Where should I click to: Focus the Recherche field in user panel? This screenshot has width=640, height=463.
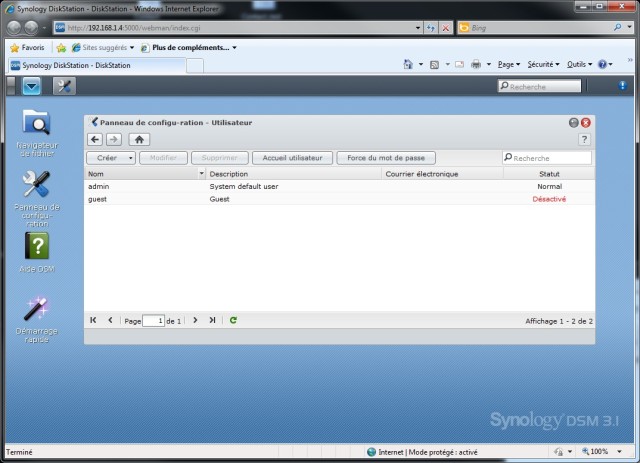point(547,158)
